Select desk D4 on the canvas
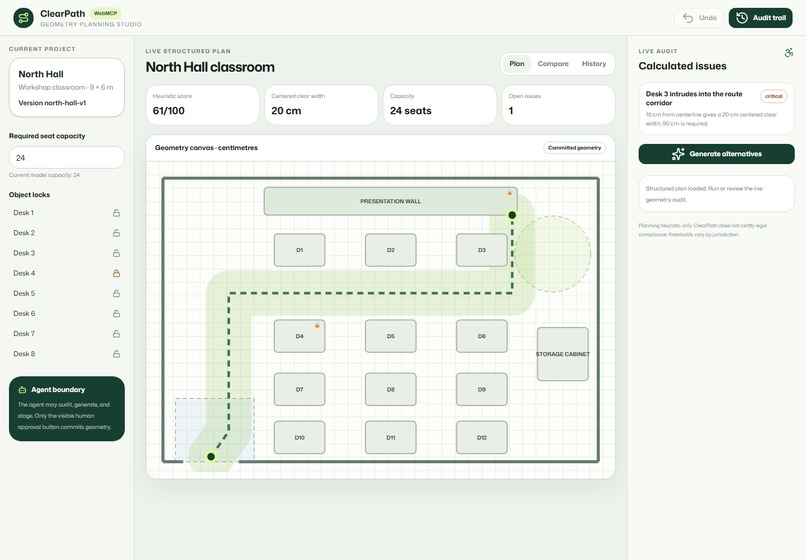This screenshot has height=560, width=806. coord(299,336)
